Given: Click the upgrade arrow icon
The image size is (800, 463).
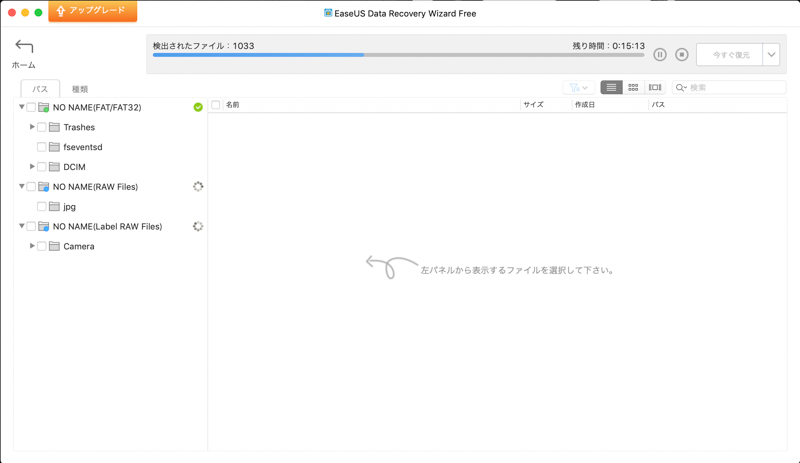Looking at the screenshot, I should click(x=61, y=11).
